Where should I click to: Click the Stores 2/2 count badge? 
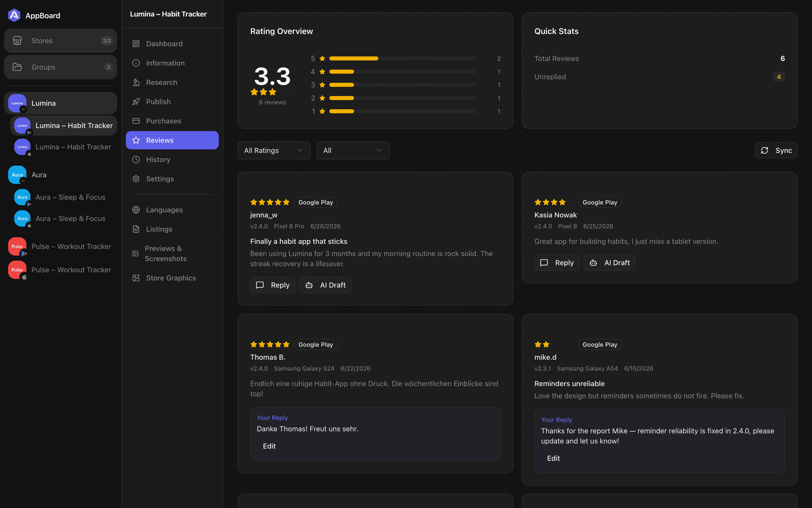(107, 41)
